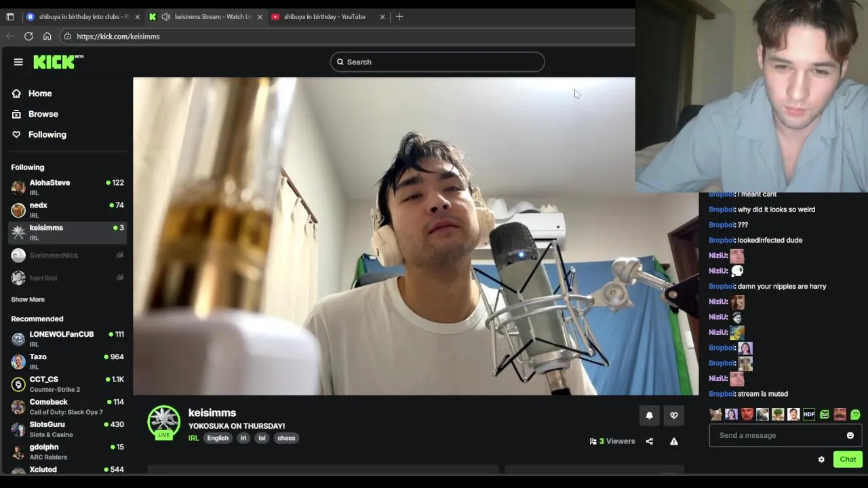Screen dimensions: 868x488
Task: Toggle follow heart for keisimms
Action: pos(674,415)
